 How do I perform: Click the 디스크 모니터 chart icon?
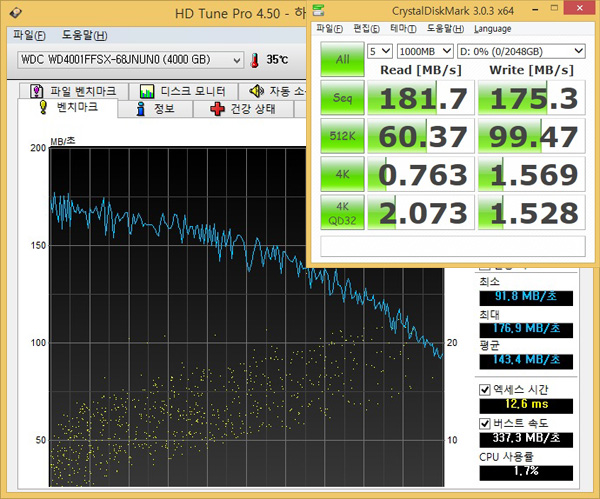tap(147, 91)
